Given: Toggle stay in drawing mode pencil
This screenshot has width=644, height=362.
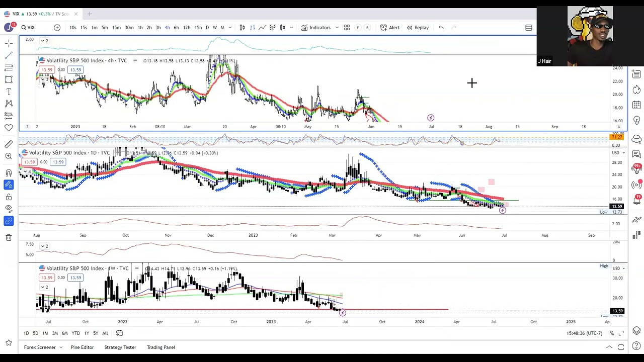Looking at the screenshot, I should click(9, 185).
